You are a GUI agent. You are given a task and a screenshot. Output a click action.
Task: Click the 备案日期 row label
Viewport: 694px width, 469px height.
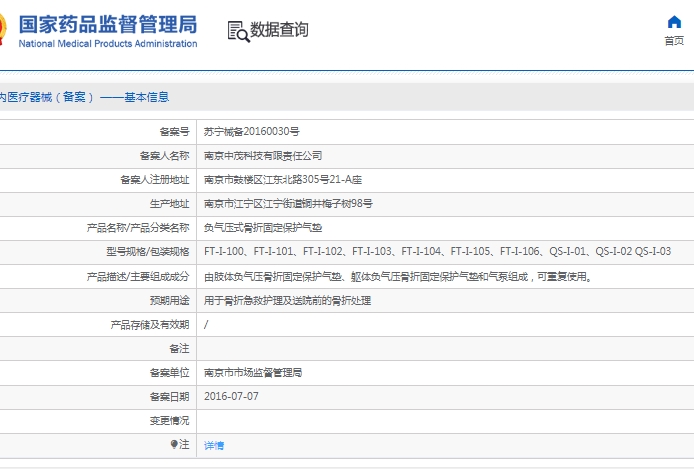pyautogui.click(x=170, y=396)
